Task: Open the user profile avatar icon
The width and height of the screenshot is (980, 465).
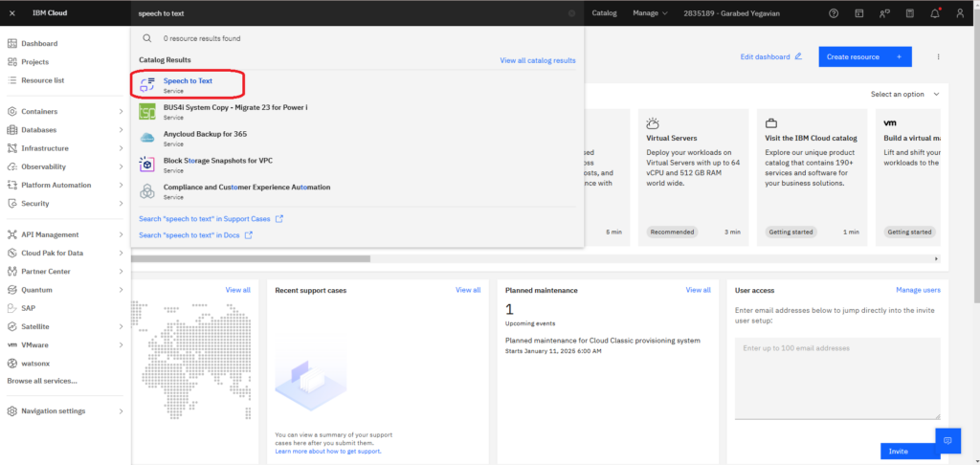Action: click(x=961, y=13)
